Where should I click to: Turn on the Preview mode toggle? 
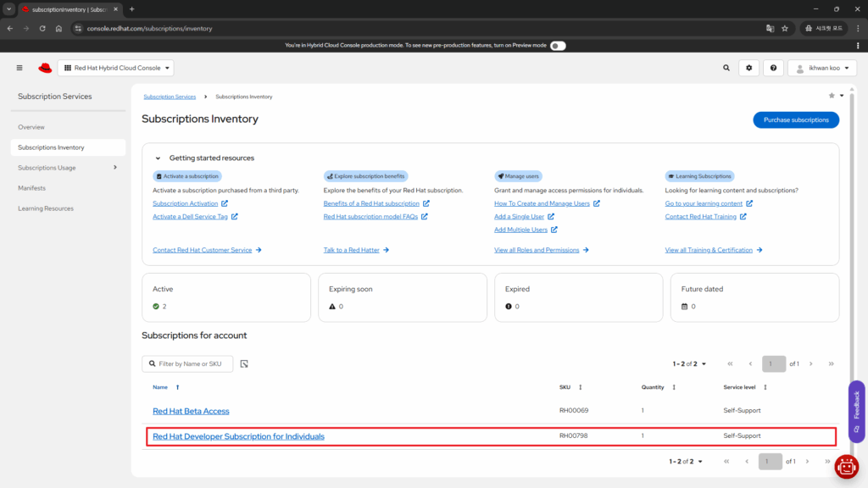(557, 46)
